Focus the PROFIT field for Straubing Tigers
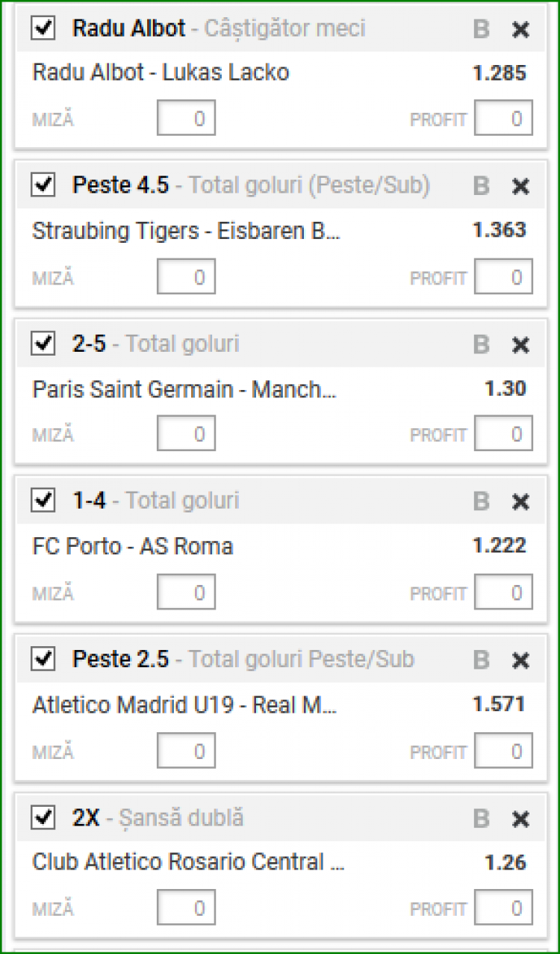Screen dimensions: 560x954 coord(504,277)
